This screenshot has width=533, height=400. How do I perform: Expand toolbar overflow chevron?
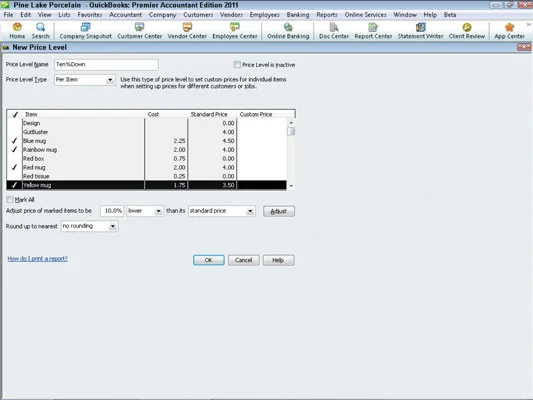[x=529, y=24]
